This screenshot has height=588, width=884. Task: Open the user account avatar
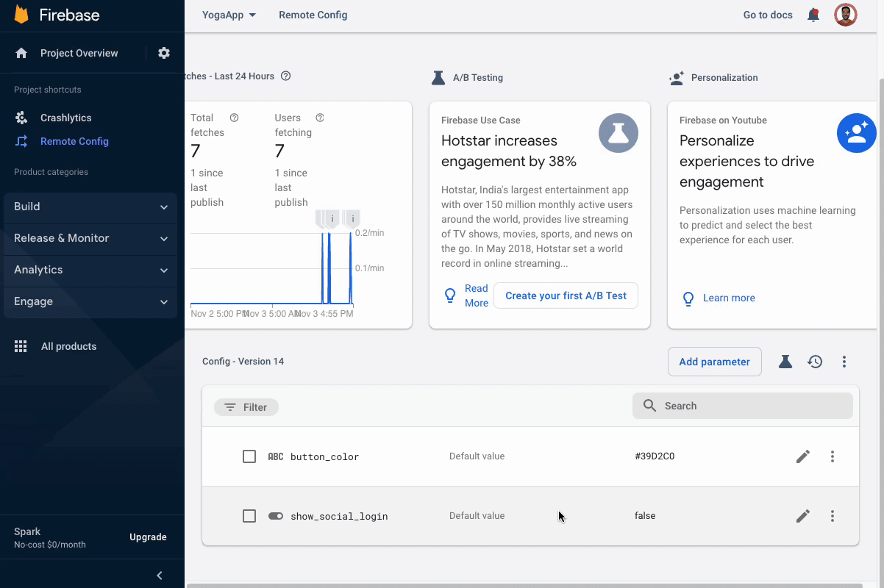(846, 15)
